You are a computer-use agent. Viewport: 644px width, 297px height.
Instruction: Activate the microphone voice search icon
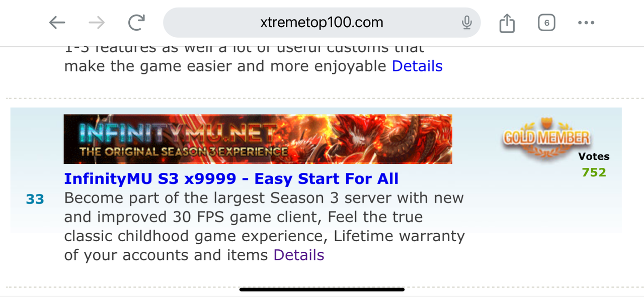coord(467,22)
